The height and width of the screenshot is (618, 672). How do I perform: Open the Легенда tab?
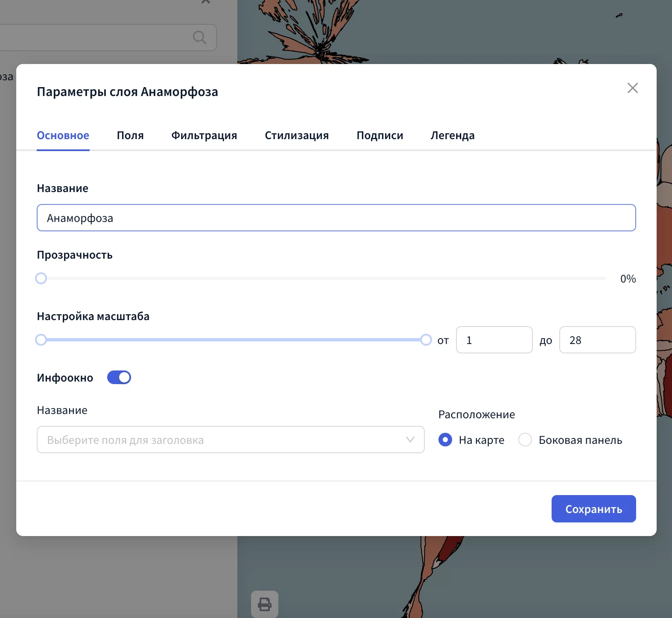453,135
